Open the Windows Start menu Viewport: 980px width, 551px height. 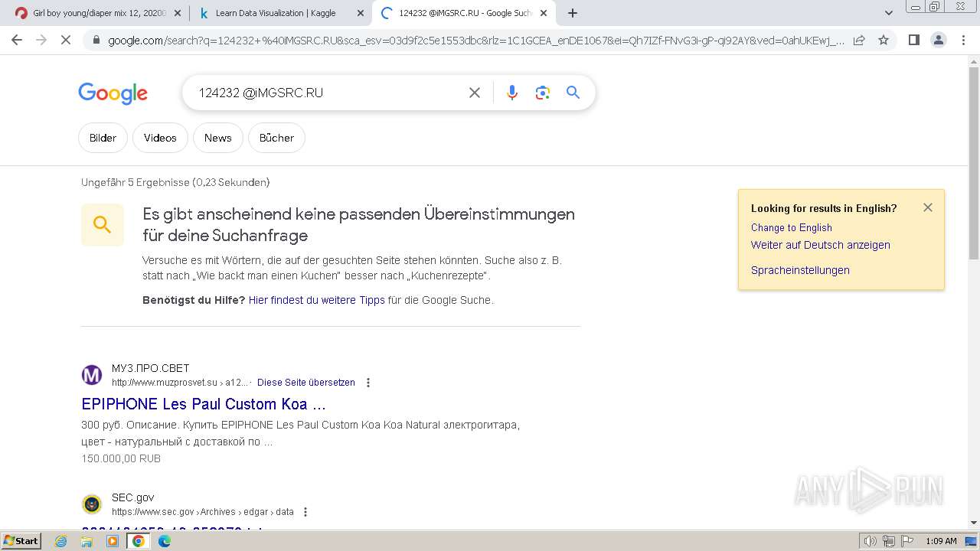point(21,540)
